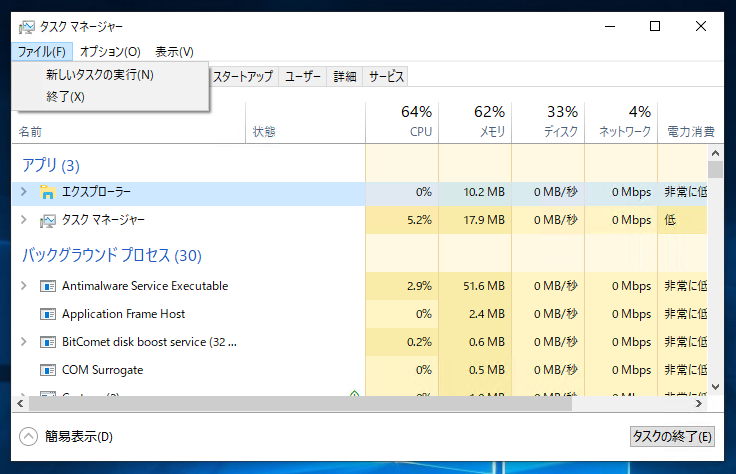
Task: Click the vertical scrollbar down arrow
Action: (x=715, y=387)
